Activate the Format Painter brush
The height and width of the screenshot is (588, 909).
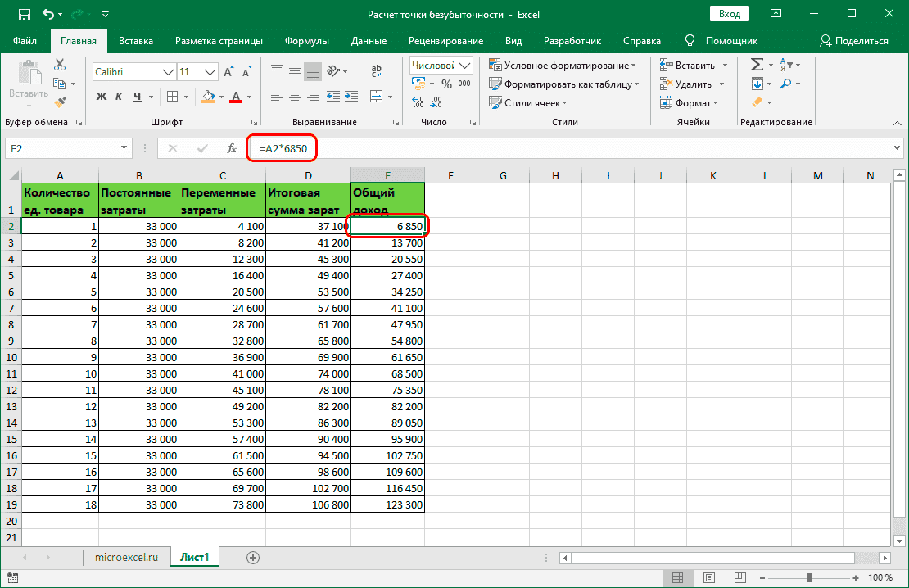coord(60,102)
